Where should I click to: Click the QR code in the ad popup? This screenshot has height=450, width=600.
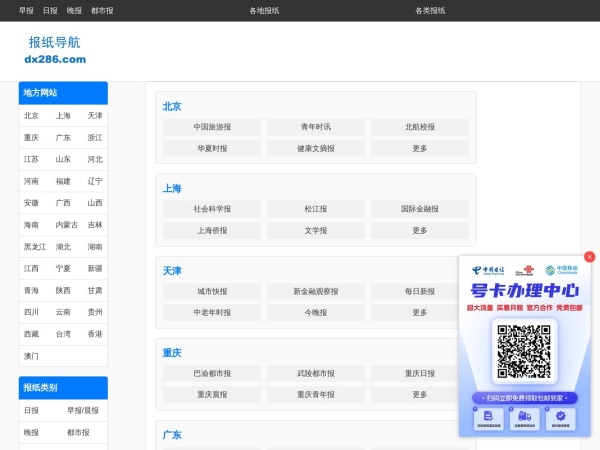click(524, 351)
